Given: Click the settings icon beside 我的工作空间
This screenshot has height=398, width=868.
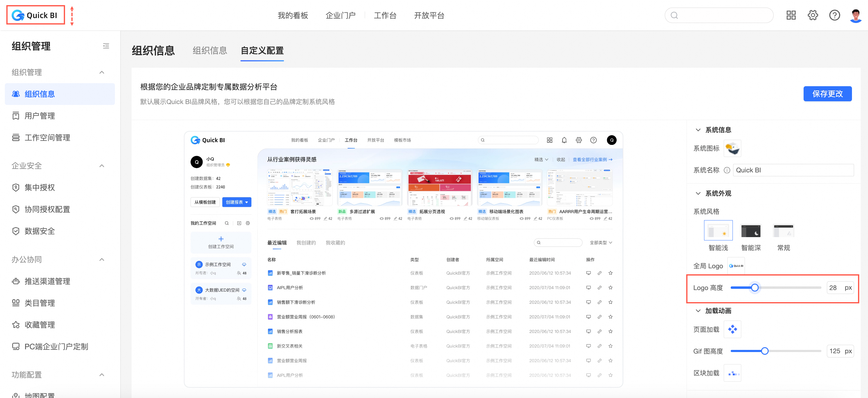Looking at the screenshot, I should click(248, 223).
